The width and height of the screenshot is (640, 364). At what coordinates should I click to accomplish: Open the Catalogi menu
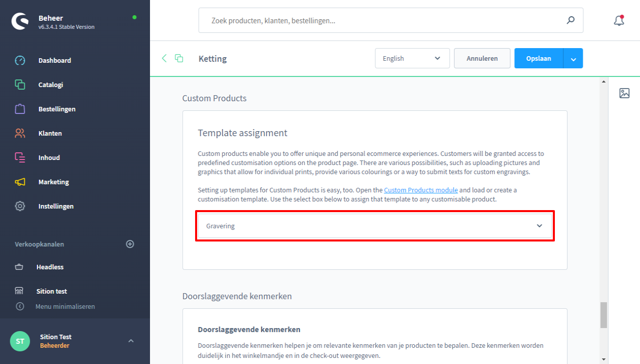tap(51, 85)
